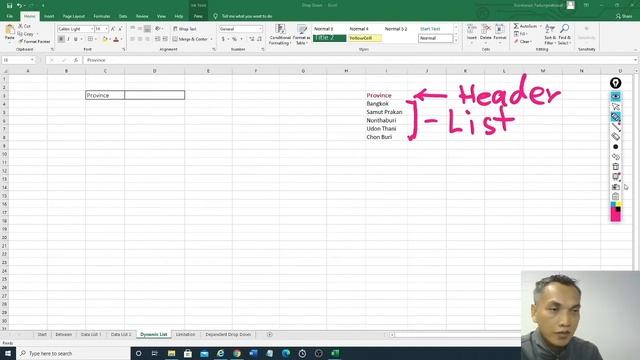Click the trash icon in annotation toolbar
640x360 pixels.
click(616, 167)
